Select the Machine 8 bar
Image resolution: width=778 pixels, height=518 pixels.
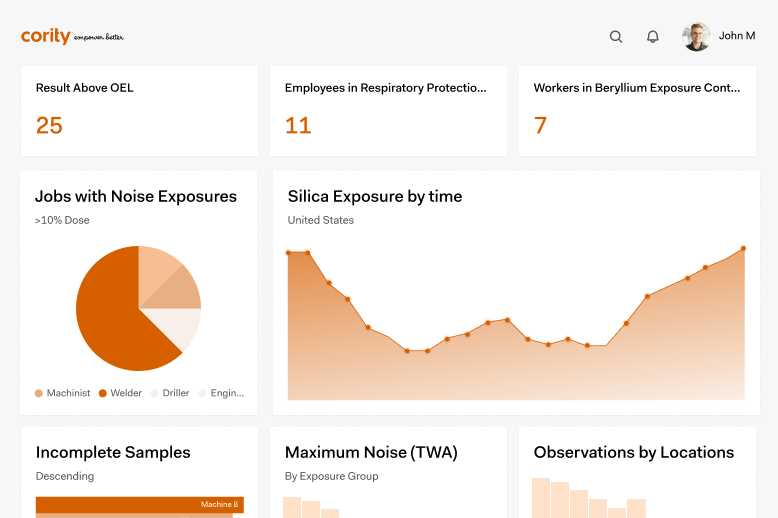tap(139, 505)
